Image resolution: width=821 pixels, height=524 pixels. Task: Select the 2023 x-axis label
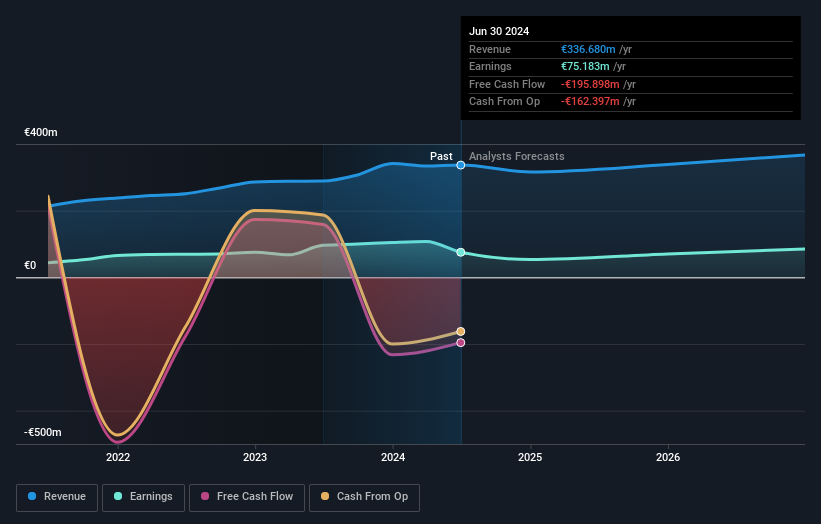click(255, 457)
